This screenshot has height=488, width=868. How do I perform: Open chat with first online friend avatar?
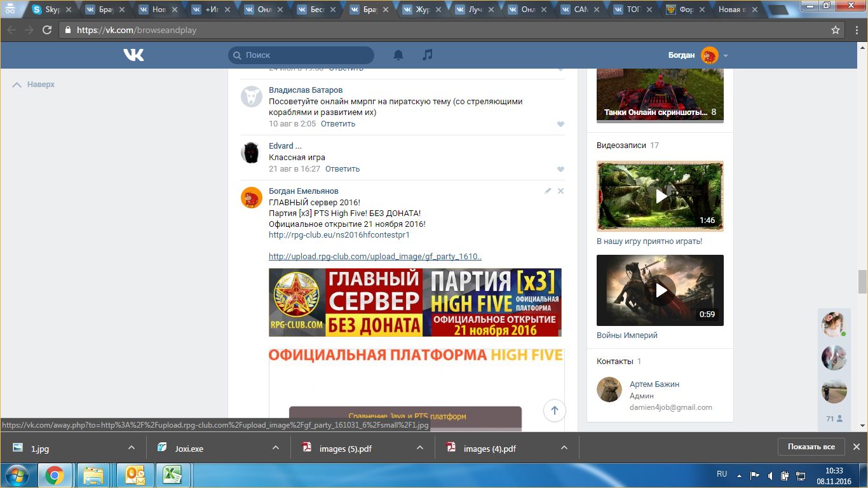pos(834,325)
